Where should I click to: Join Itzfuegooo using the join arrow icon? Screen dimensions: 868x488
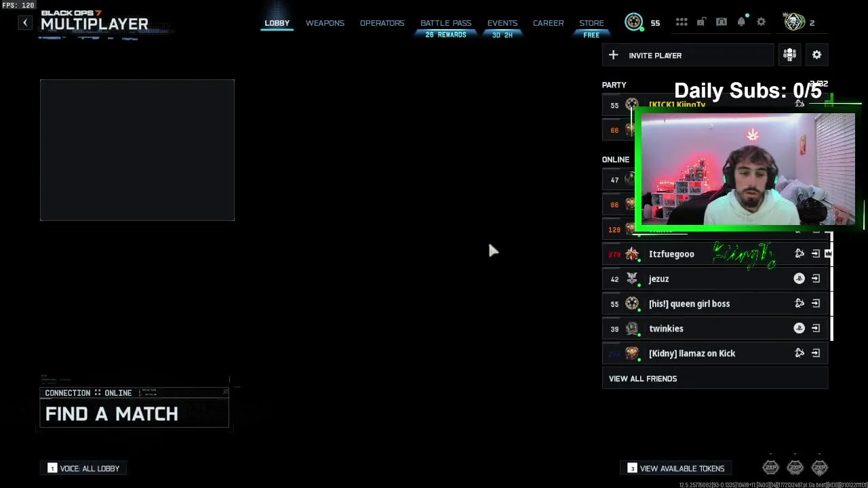(816, 253)
